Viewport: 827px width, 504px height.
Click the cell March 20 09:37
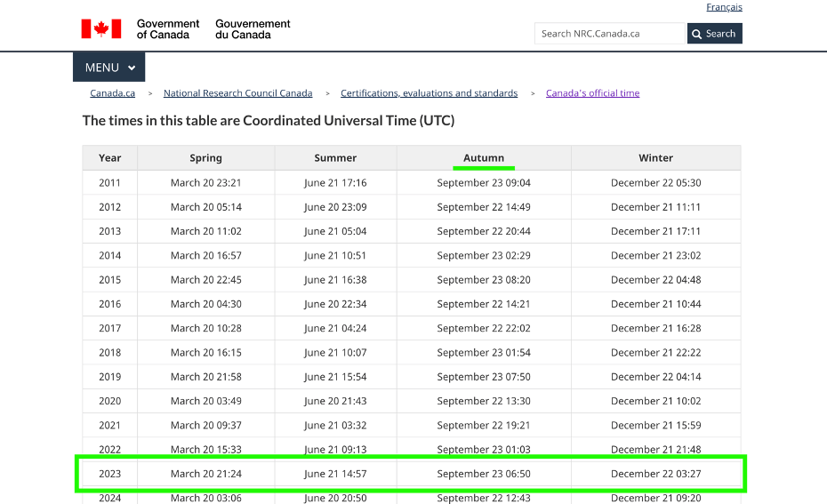point(205,425)
